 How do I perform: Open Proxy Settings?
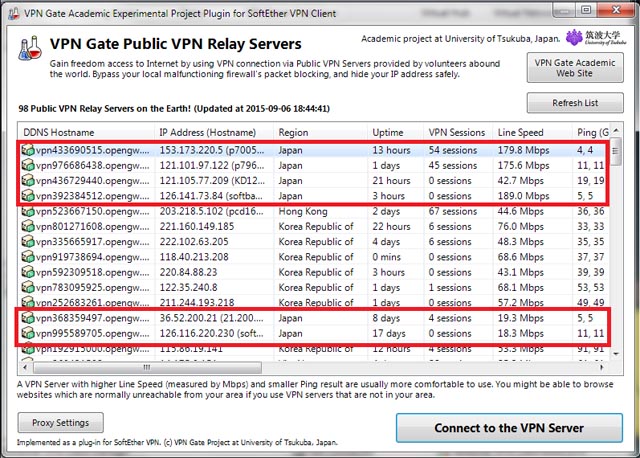pyautogui.click(x=60, y=423)
